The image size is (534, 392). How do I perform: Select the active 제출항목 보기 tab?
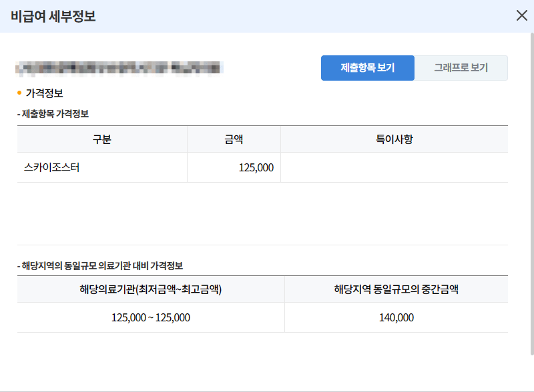point(367,67)
